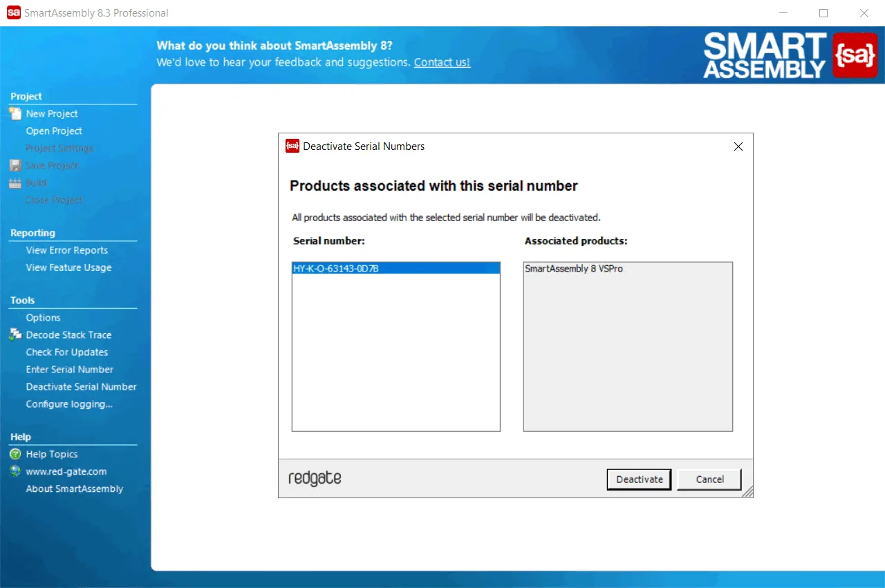Click the redgate logo in dialog footer

point(315,478)
